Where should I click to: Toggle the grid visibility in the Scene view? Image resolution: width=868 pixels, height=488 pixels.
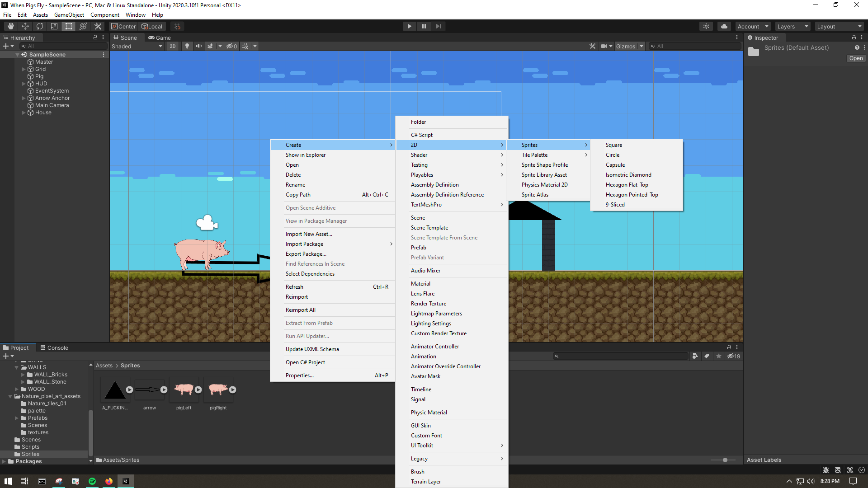(245, 46)
